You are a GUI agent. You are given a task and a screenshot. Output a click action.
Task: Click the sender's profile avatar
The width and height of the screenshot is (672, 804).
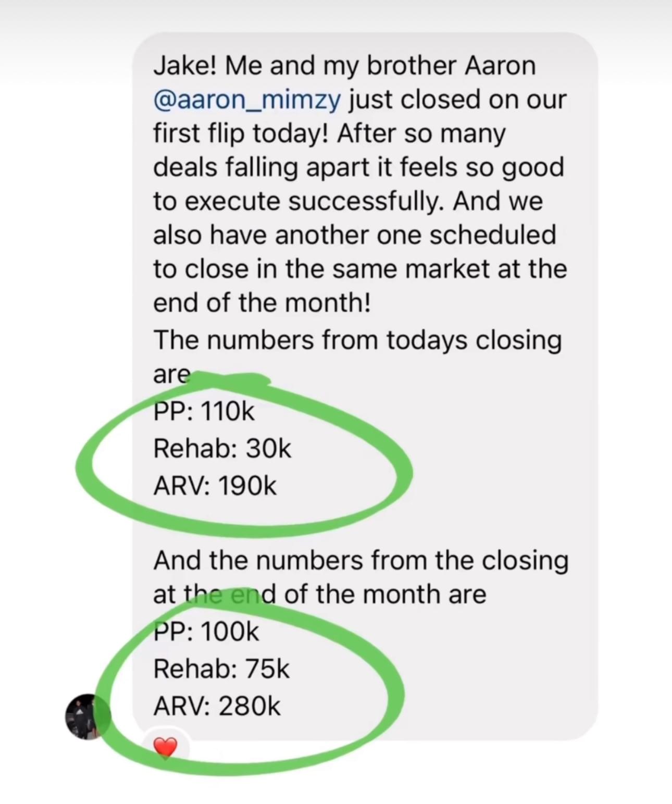click(85, 716)
